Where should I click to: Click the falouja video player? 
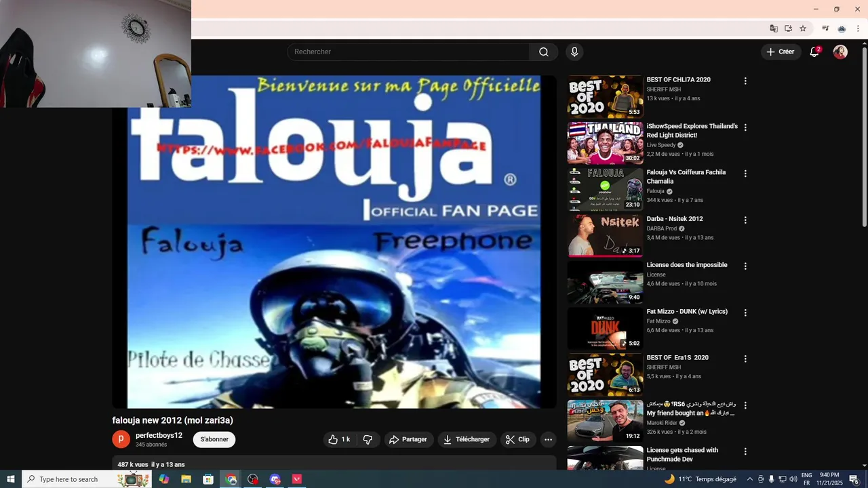click(334, 241)
